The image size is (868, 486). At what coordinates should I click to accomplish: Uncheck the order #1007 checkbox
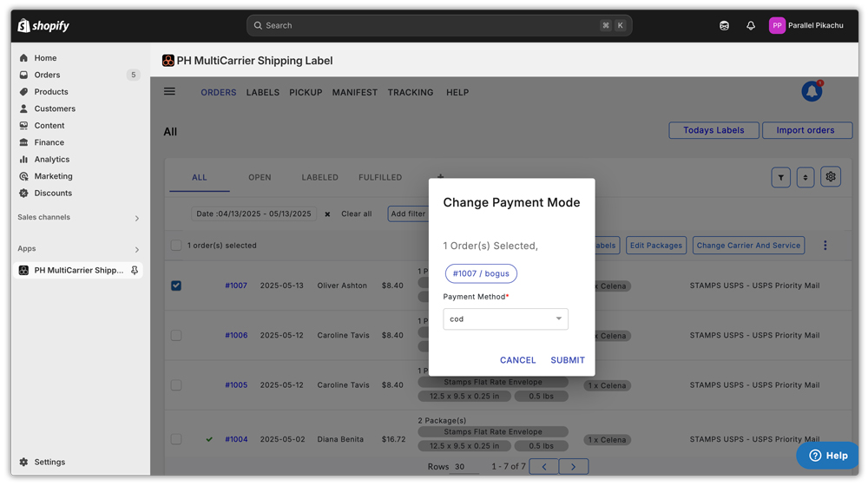pos(176,286)
